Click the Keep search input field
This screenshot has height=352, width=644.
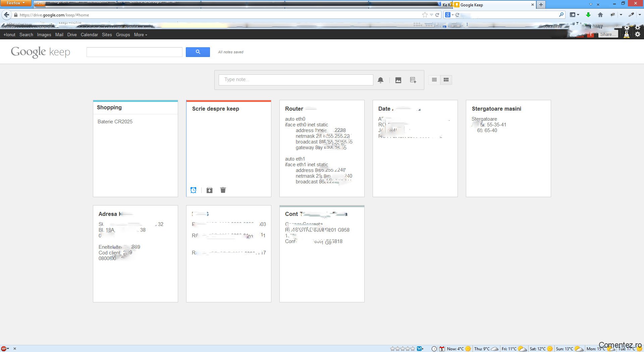tap(135, 52)
